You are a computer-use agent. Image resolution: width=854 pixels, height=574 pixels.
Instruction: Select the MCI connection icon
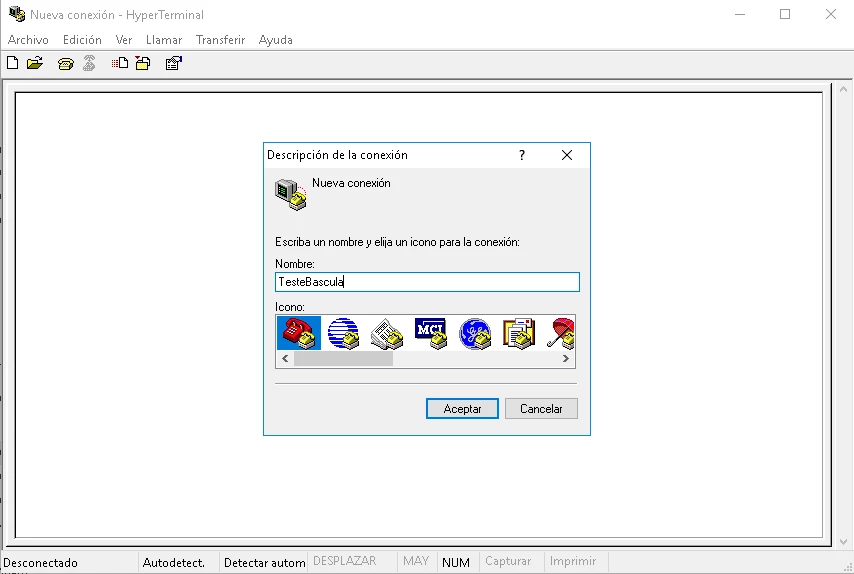431,333
